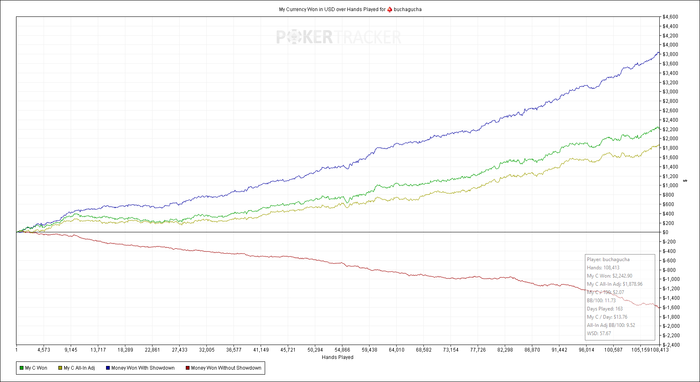Select the 'My C Won' legend label
This screenshot has width=700, height=382.
tap(36, 368)
